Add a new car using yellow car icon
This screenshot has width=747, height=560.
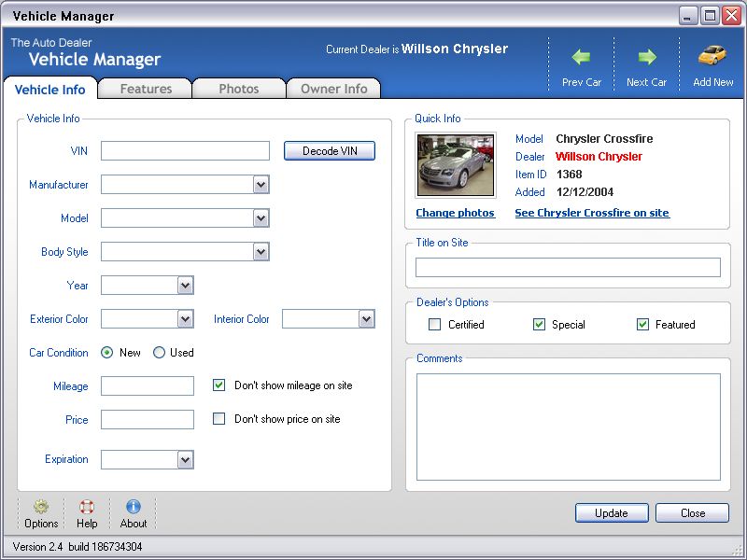[x=712, y=56]
